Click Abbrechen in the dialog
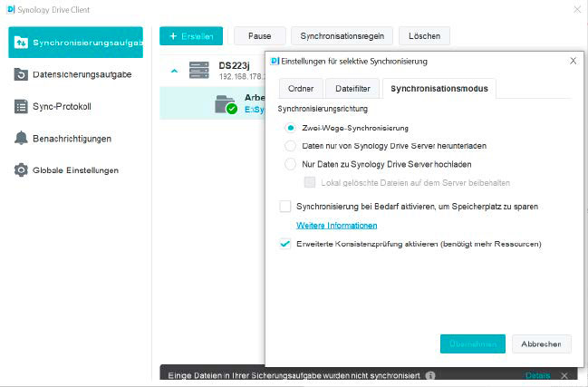 click(542, 343)
